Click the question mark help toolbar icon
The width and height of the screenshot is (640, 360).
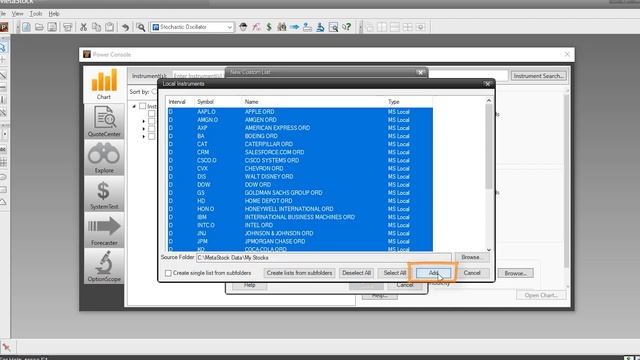point(347,27)
